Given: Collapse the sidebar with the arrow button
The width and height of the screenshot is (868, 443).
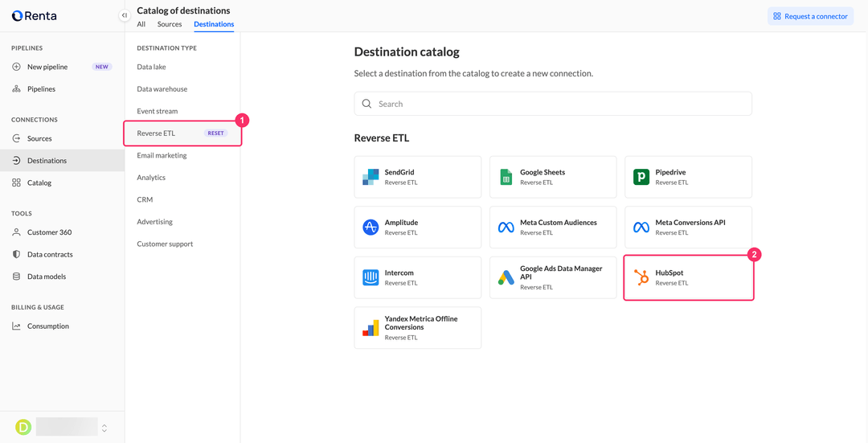Looking at the screenshot, I should [x=125, y=15].
